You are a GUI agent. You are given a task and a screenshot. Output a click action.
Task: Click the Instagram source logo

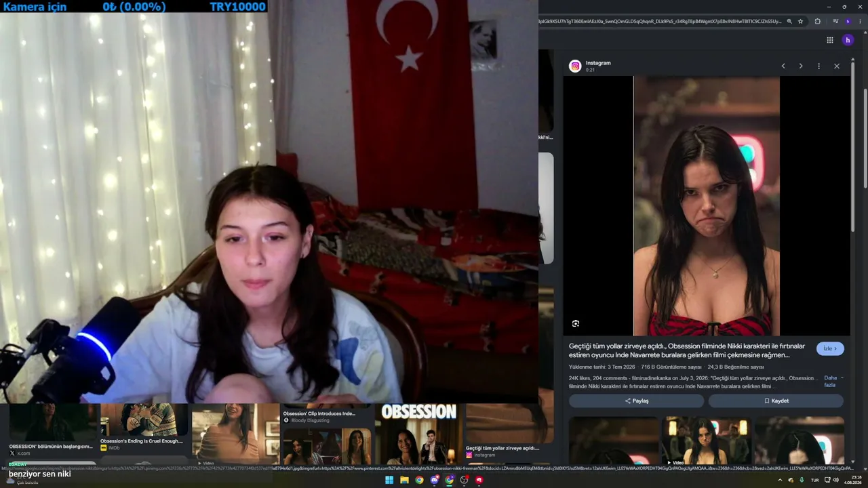(575, 66)
